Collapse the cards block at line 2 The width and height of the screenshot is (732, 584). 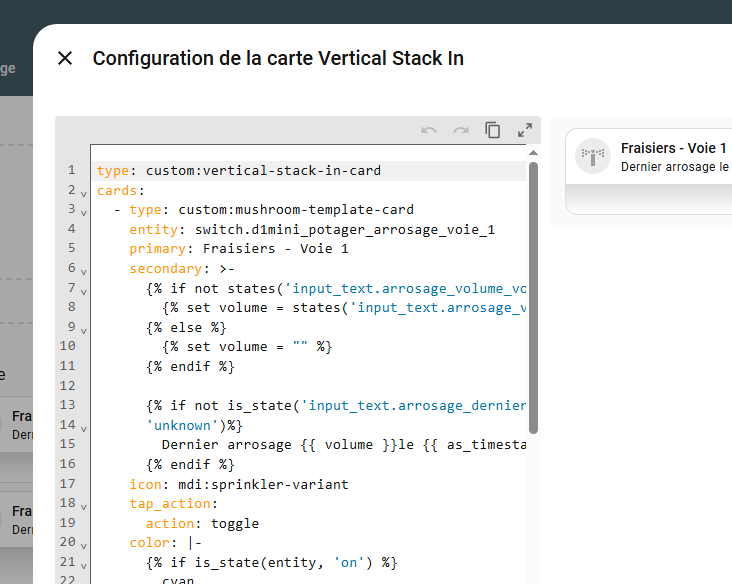tap(83, 191)
